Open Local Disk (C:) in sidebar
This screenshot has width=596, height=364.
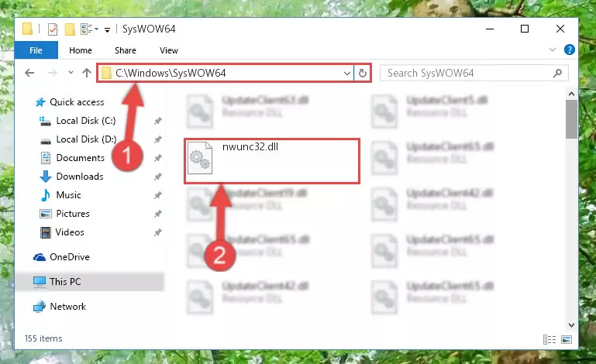click(x=86, y=121)
